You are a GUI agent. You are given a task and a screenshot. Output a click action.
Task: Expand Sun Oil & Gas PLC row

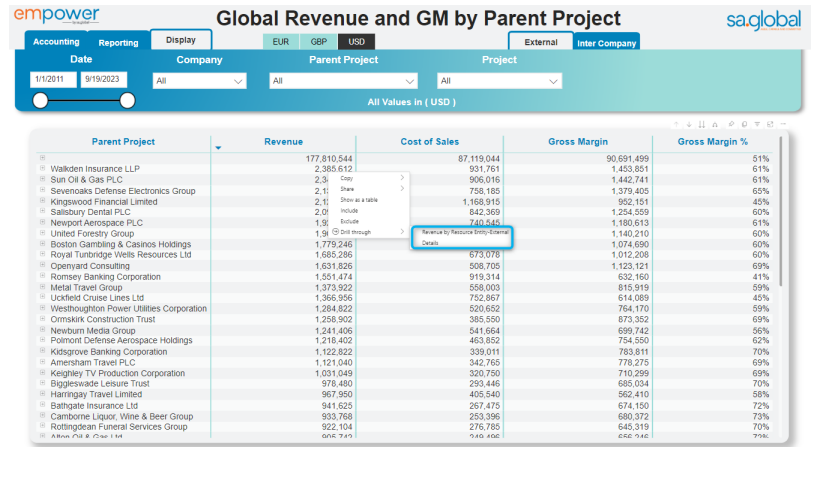click(x=42, y=179)
